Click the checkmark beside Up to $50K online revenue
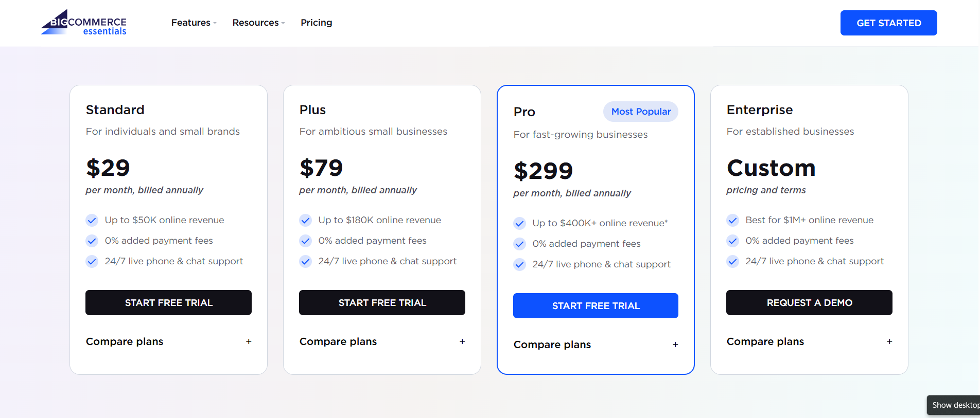 pyautogui.click(x=92, y=220)
